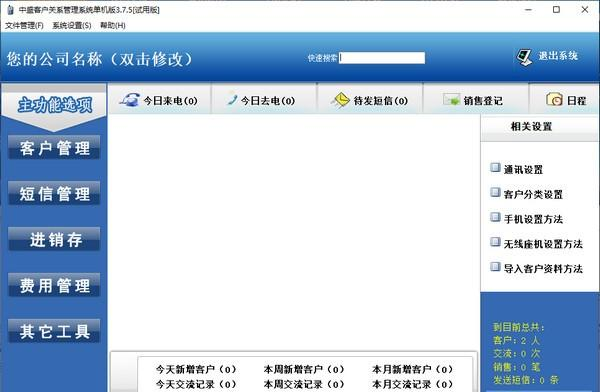Open the 无线座机设置方法 link
This screenshot has width=600, height=392.
click(543, 244)
